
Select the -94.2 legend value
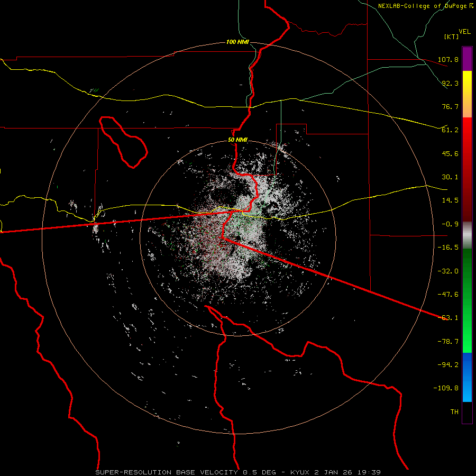coord(448,365)
